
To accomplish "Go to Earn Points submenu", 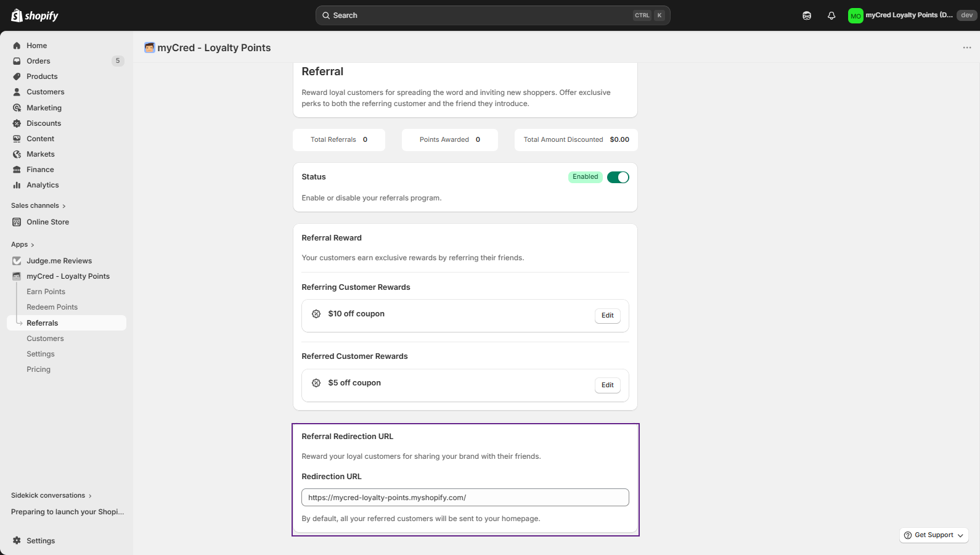I will (46, 292).
